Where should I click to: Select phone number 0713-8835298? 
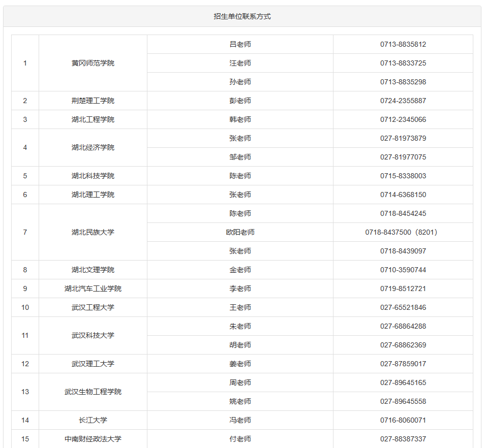click(x=403, y=82)
